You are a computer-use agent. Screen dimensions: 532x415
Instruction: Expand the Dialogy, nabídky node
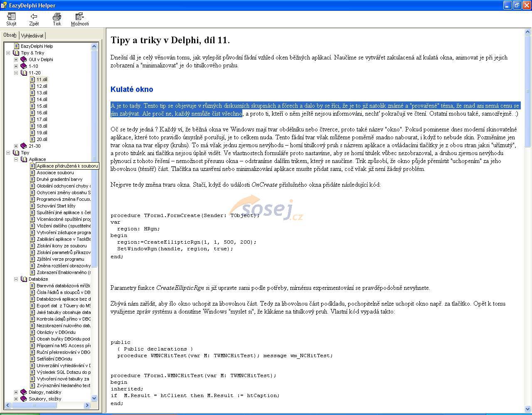click(x=16, y=392)
